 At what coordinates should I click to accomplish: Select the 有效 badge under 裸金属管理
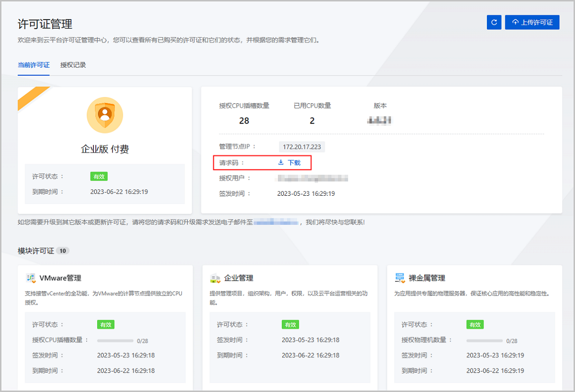[475, 325]
